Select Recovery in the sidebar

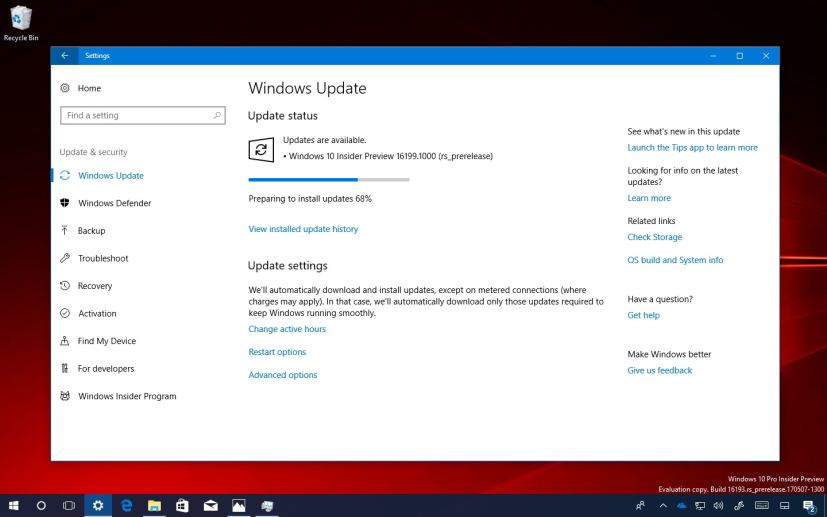click(95, 286)
